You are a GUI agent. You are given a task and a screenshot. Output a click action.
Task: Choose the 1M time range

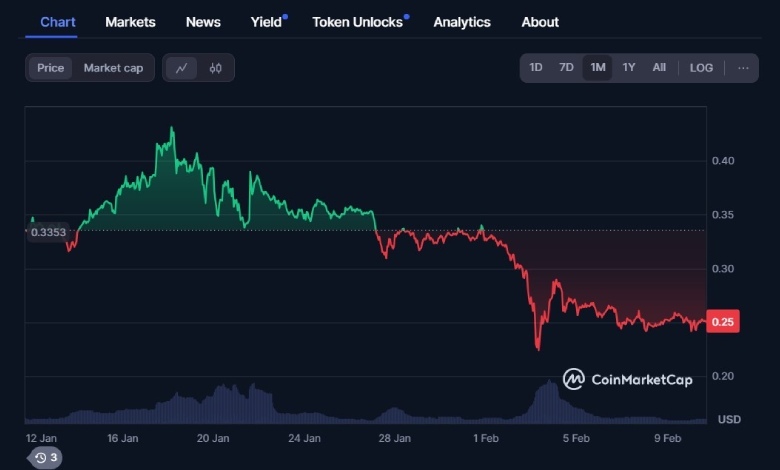597,68
